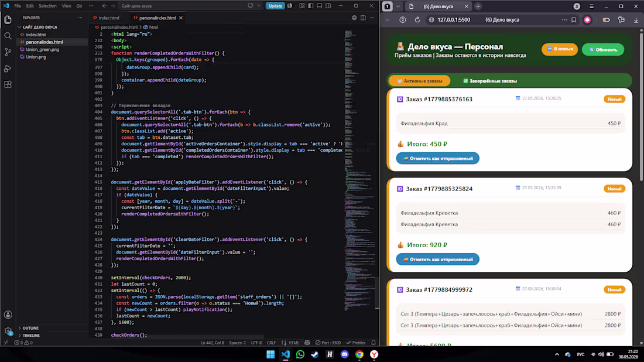Expand the OUTLINE section
This screenshot has height=362, width=644.
coord(30,328)
